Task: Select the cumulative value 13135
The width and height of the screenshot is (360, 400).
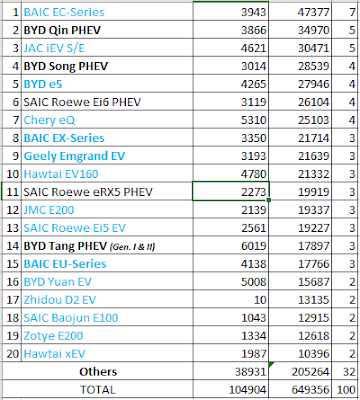Action: click(x=300, y=300)
